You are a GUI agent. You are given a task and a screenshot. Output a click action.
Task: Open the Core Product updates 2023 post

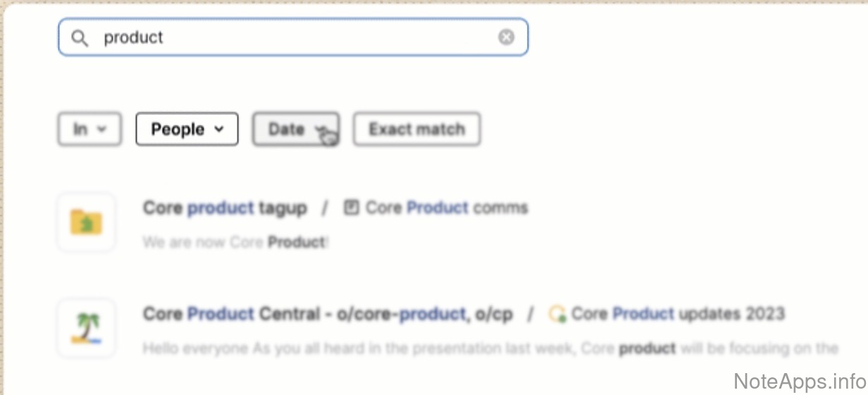pos(678,314)
